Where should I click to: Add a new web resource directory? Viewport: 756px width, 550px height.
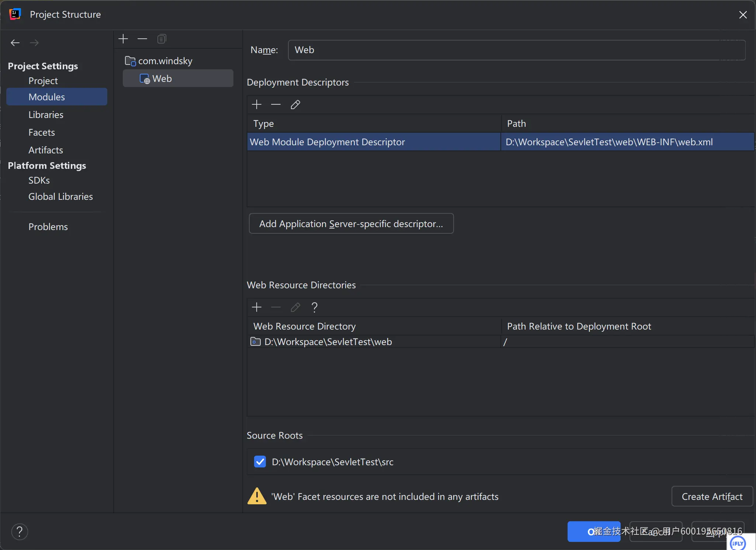pos(257,307)
